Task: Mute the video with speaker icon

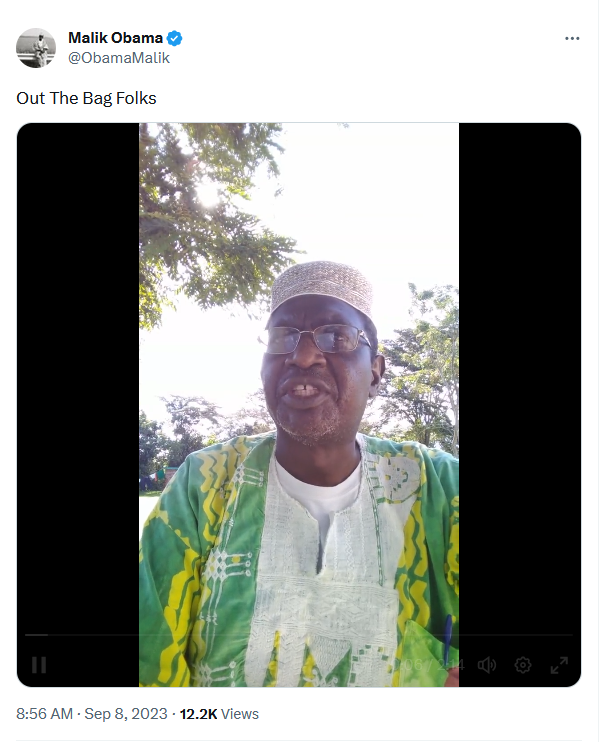Action: [486, 665]
